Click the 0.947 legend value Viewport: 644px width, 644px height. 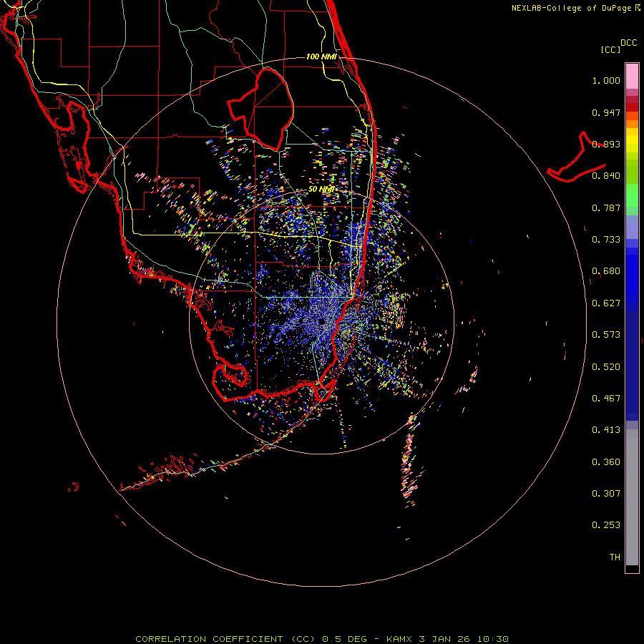(x=606, y=112)
